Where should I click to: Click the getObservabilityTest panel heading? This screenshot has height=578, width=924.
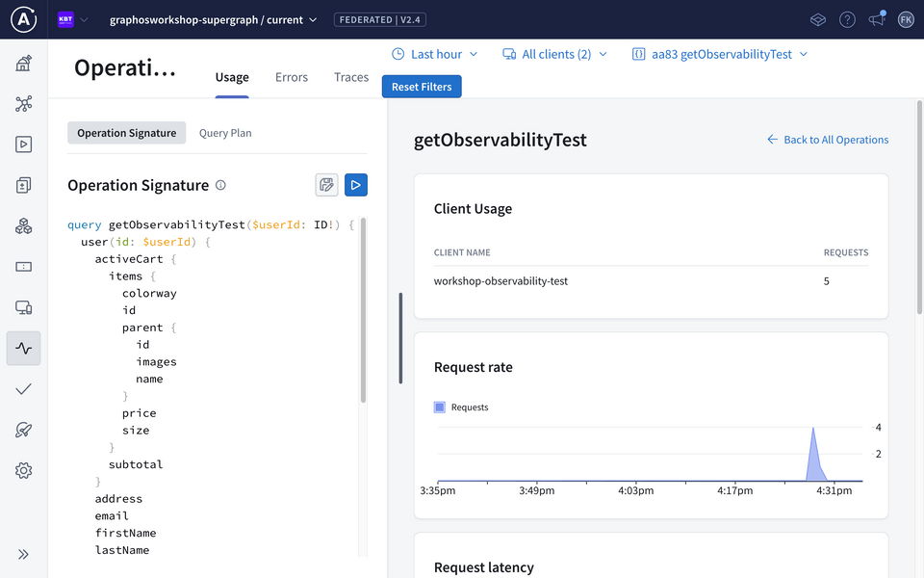point(500,140)
